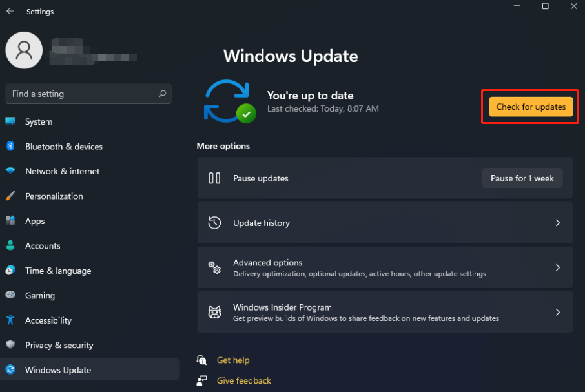Click Check for updates button
This screenshot has width=585, height=392.
click(x=531, y=107)
